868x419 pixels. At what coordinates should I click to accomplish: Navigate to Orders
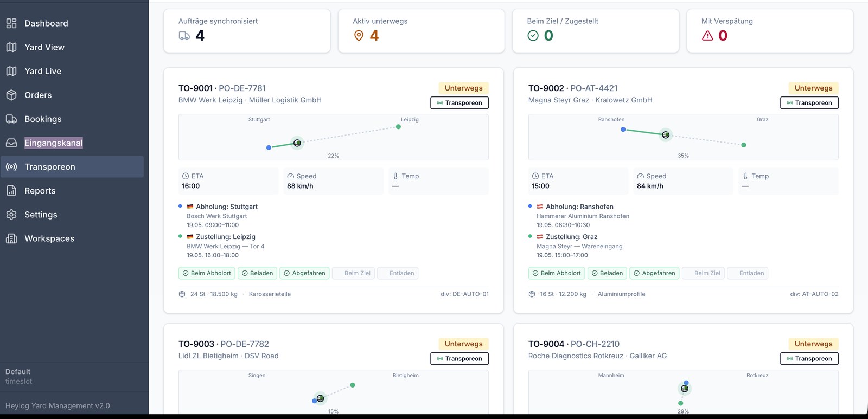72,95
